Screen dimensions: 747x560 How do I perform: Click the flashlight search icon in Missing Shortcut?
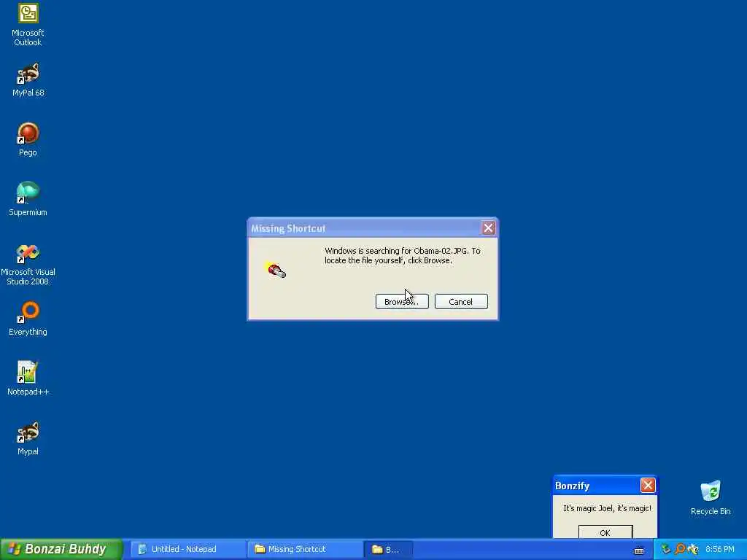pyautogui.click(x=275, y=270)
